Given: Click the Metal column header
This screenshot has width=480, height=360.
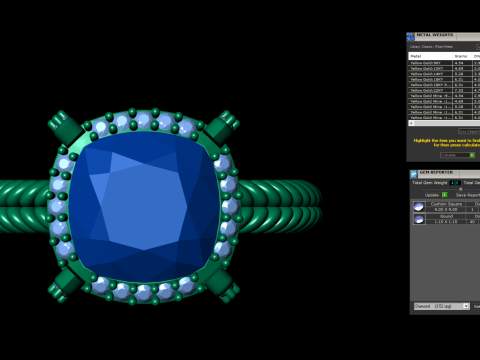Looking at the screenshot, I should (430, 56).
